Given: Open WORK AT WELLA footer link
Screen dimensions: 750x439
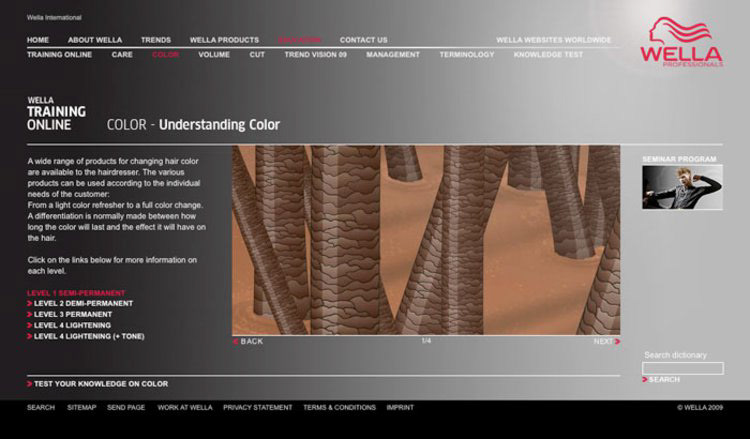Looking at the screenshot, I should point(185,407).
